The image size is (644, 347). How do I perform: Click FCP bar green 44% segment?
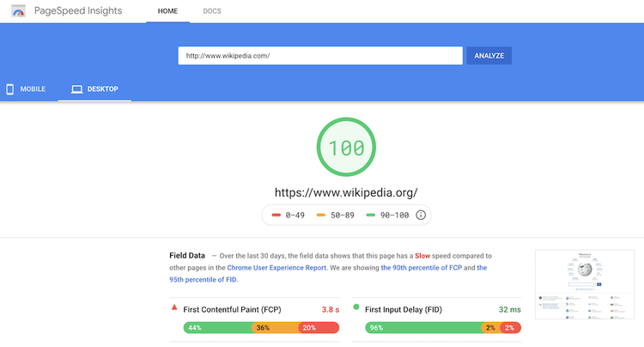[x=218, y=328]
